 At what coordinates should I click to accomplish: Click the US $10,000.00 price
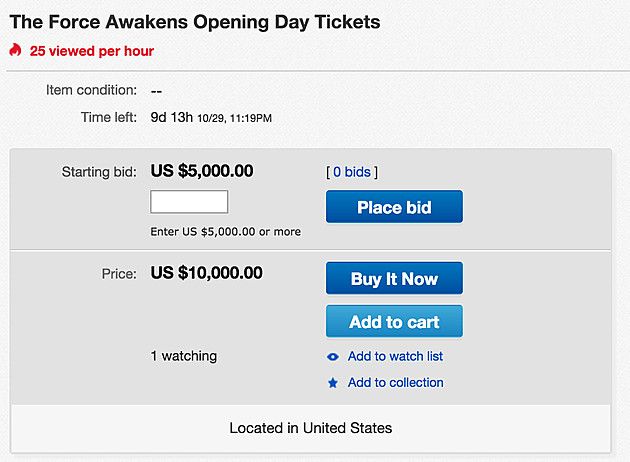pyautogui.click(x=206, y=273)
